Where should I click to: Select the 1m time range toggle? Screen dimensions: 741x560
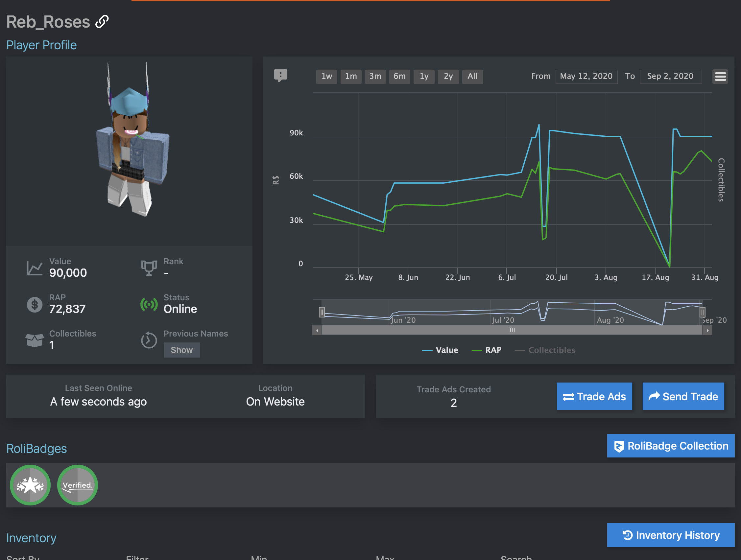tap(352, 75)
